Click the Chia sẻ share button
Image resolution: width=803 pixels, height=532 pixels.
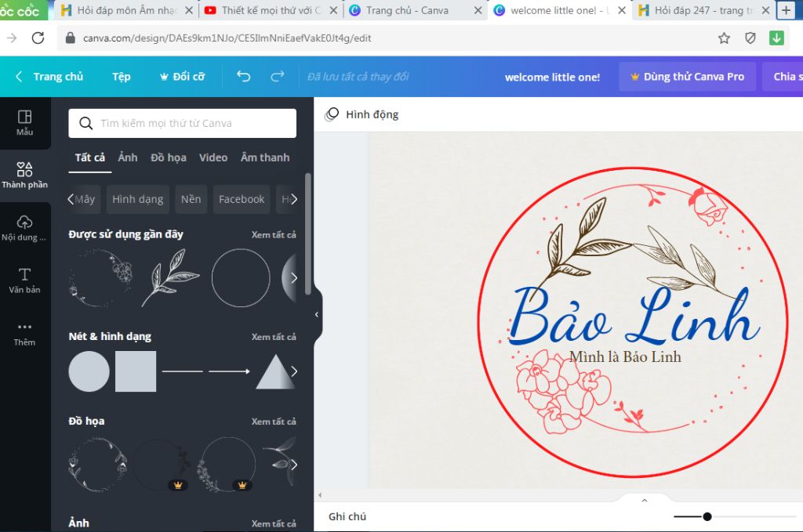tap(785, 77)
